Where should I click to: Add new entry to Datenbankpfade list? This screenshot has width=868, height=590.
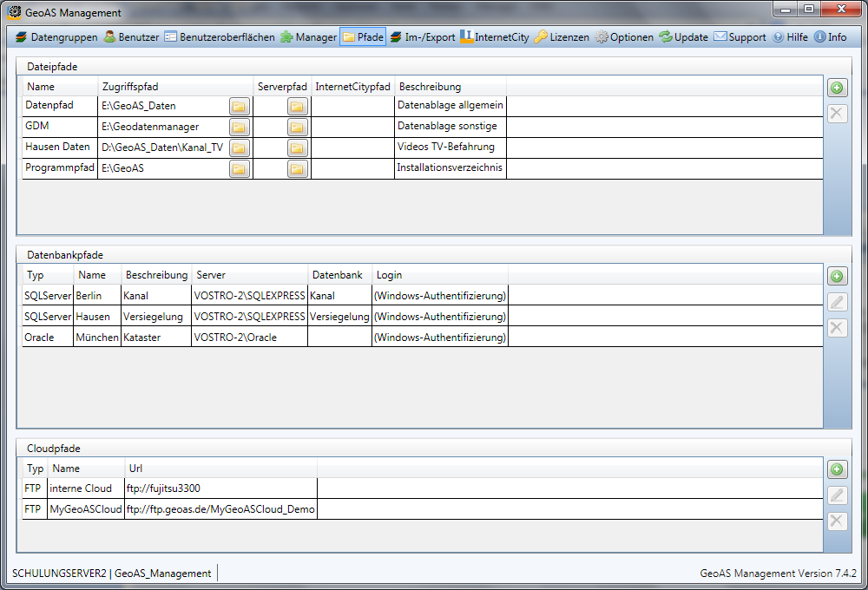837,277
